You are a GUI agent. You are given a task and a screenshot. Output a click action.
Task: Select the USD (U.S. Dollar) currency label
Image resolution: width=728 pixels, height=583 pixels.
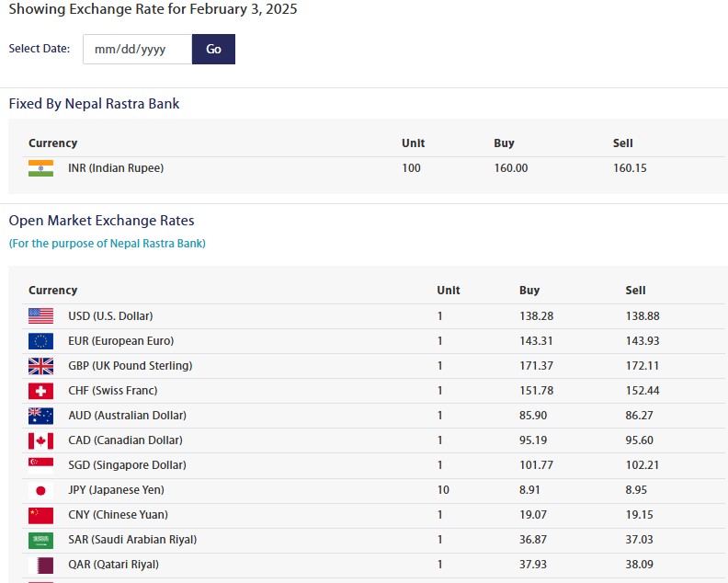[110, 316]
